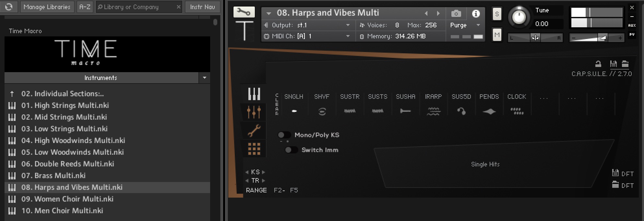Open the wrench instrument edit icon

pos(244,12)
